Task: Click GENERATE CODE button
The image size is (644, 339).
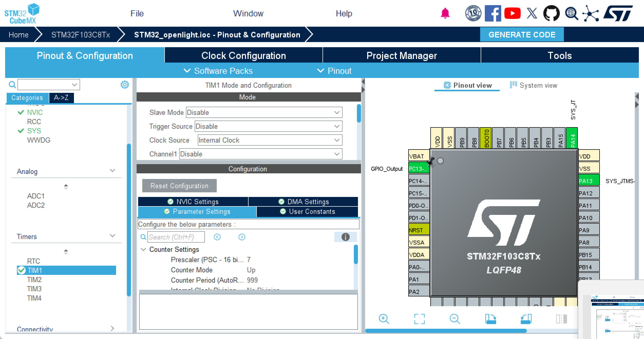Action: click(x=522, y=35)
